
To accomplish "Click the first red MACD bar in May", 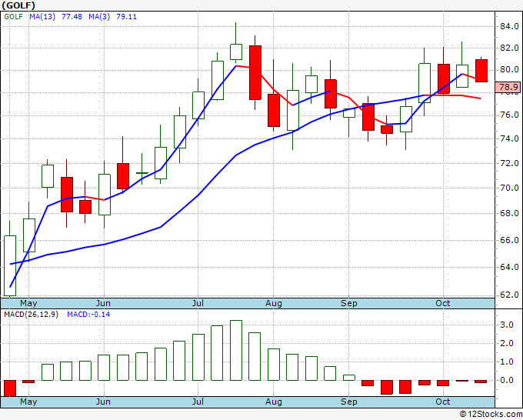I will coord(10,388).
